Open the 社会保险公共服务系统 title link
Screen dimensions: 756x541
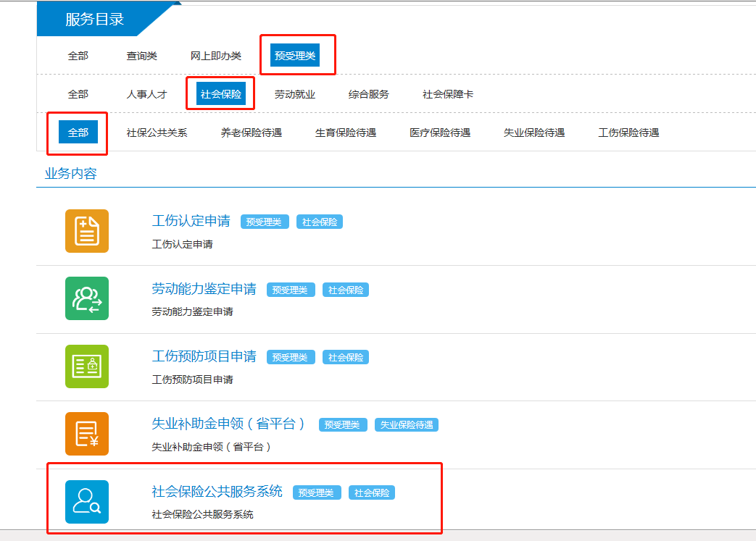click(x=217, y=492)
